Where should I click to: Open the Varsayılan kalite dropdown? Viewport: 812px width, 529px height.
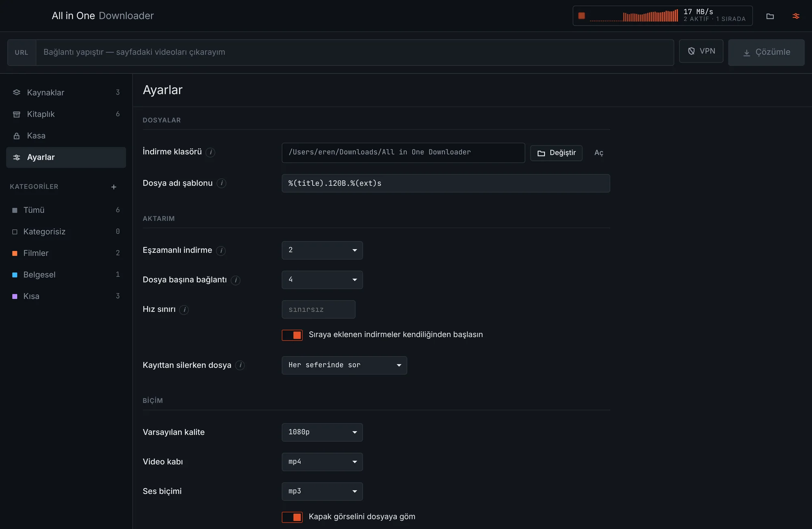pos(322,432)
